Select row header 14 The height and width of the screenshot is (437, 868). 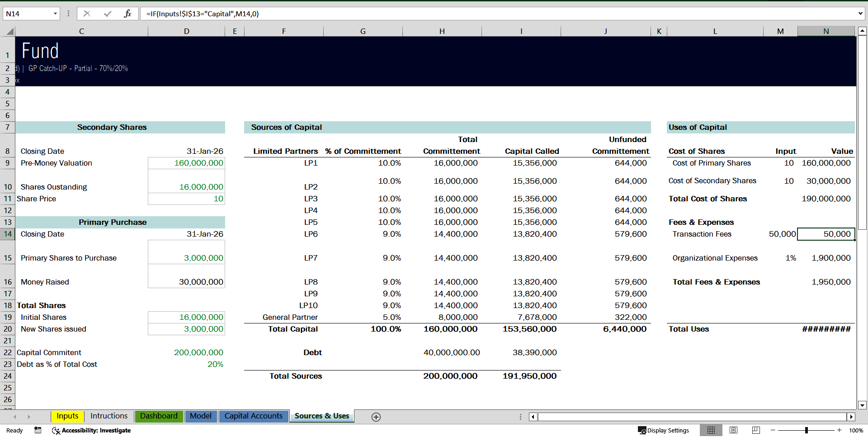click(8, 234)
